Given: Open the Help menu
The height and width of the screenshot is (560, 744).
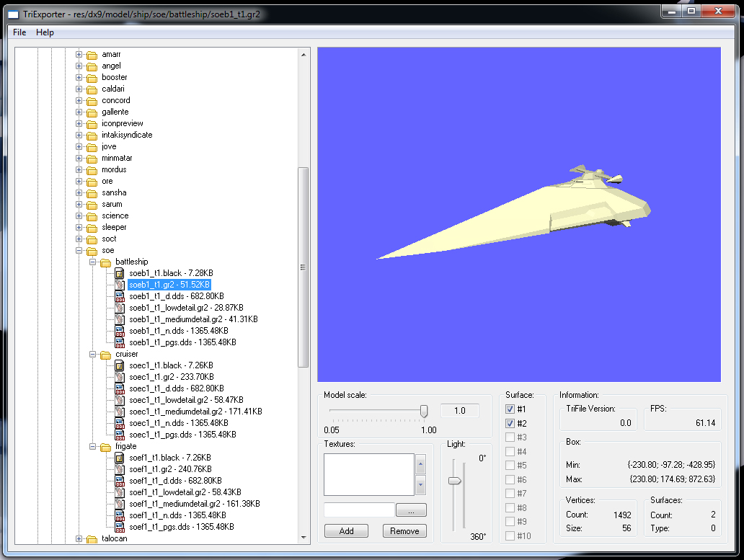Looking at the screenshot, I should tap(45, 32).
